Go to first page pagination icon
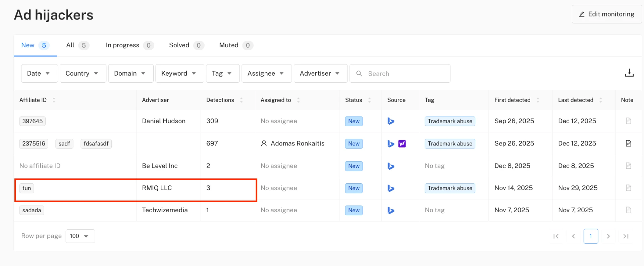 click(556, 236)
